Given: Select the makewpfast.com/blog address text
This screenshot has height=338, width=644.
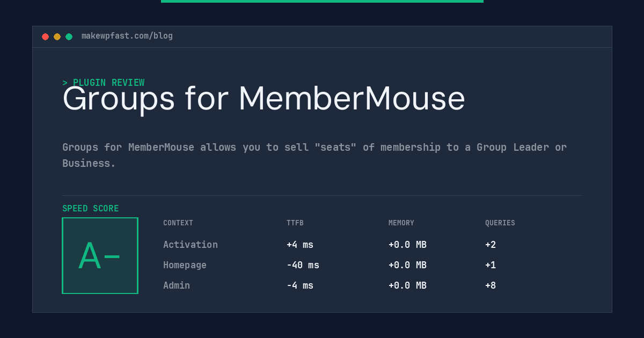Looking at the screenshot, I should [127, 36].
